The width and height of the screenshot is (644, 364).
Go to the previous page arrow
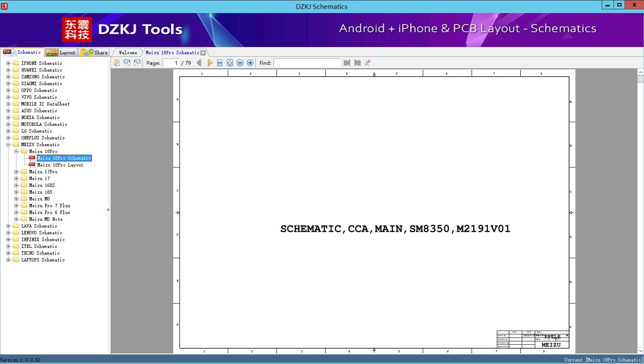coord(199,63)
